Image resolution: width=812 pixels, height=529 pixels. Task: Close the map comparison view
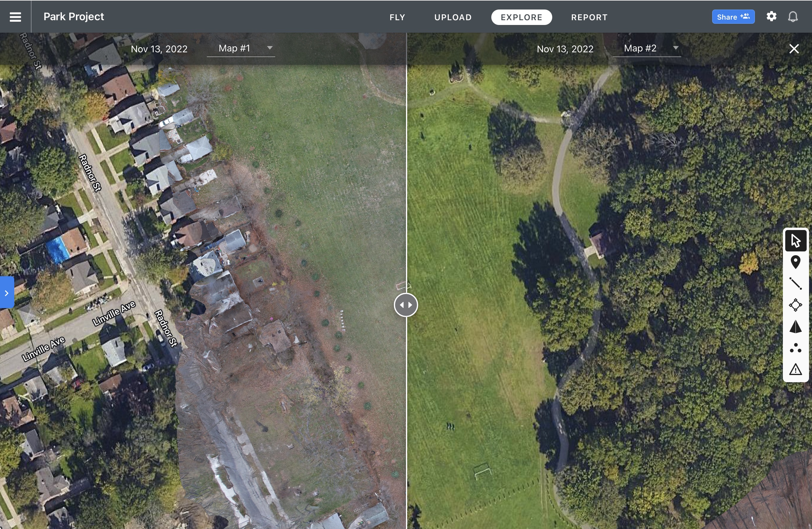(794, 49)
